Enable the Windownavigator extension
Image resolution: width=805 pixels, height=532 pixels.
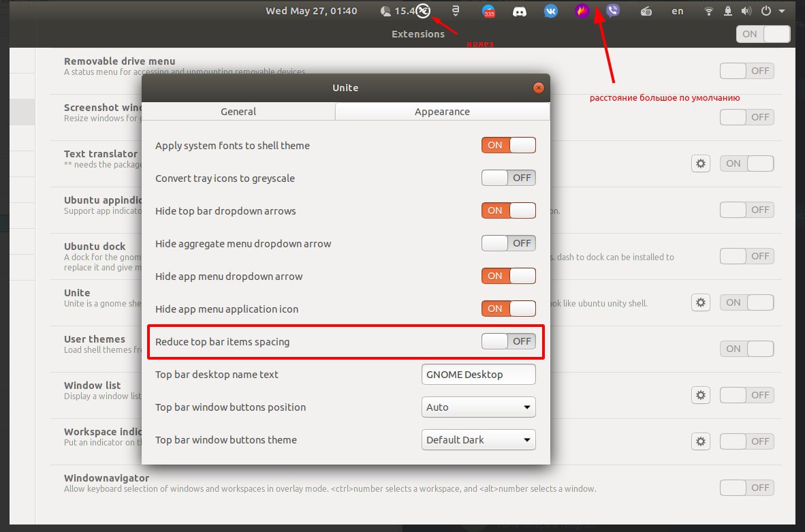[746, 487]
